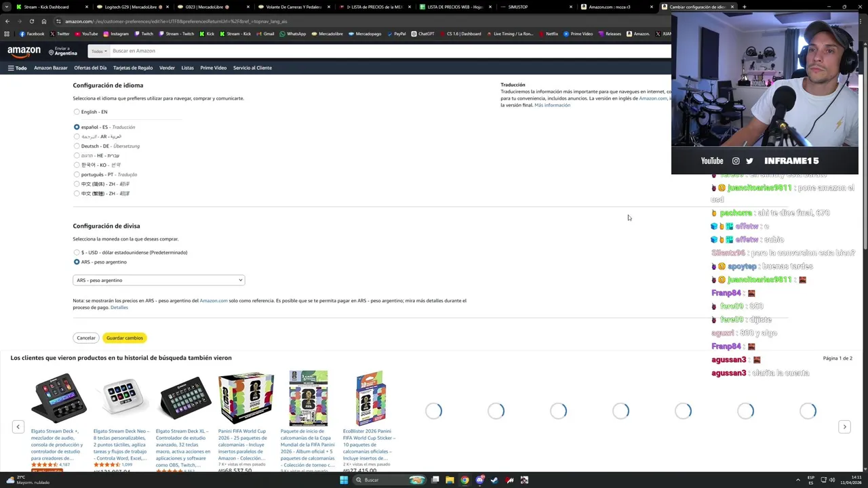Screen dimensions: 868x488
Task: Open Ofertas del Día
Action: 90,68
